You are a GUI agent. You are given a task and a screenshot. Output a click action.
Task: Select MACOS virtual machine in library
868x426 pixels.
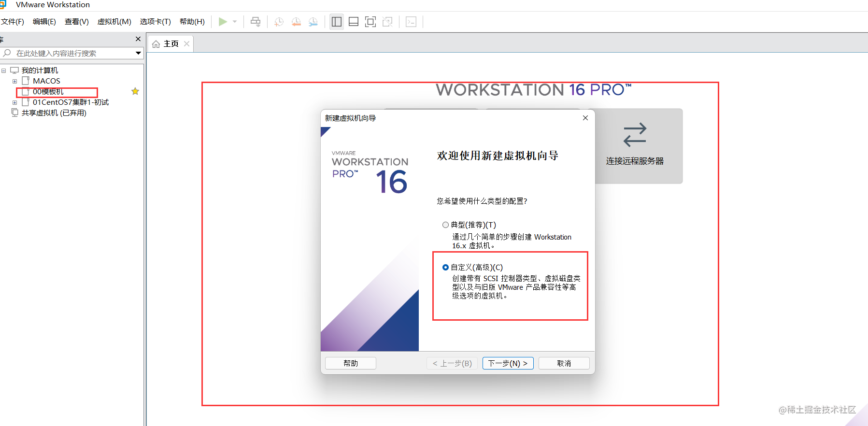[46, 81]
